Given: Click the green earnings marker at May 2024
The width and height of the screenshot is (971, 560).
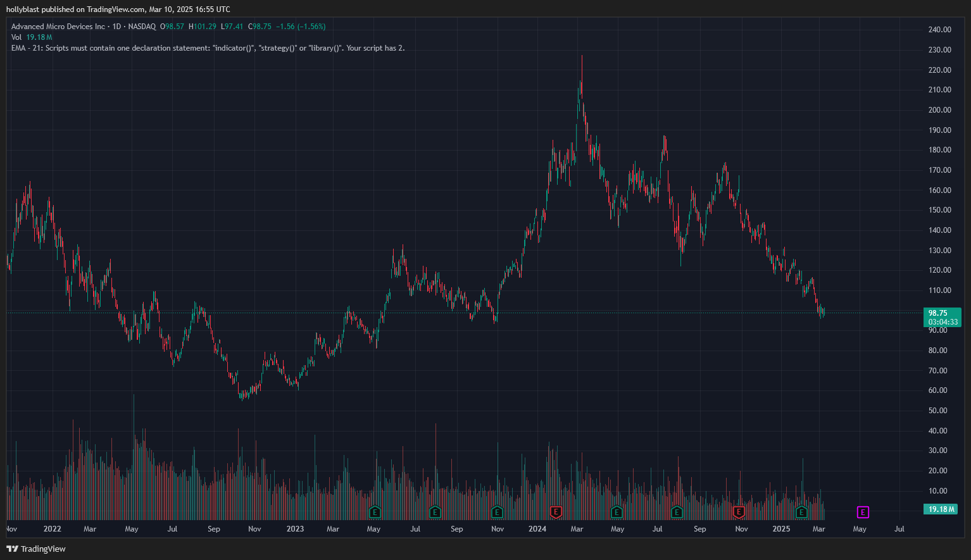Looking at the screenshot, I should 617,512.
